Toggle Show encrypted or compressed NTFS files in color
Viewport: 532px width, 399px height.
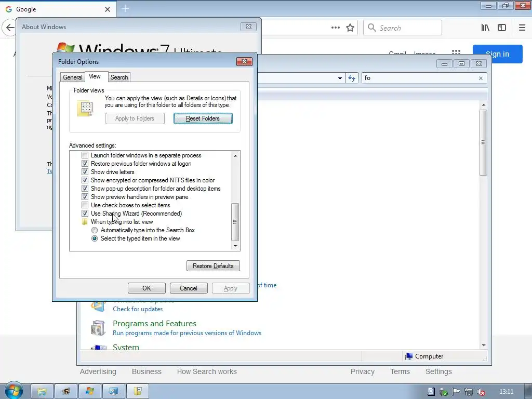[85, 180]
